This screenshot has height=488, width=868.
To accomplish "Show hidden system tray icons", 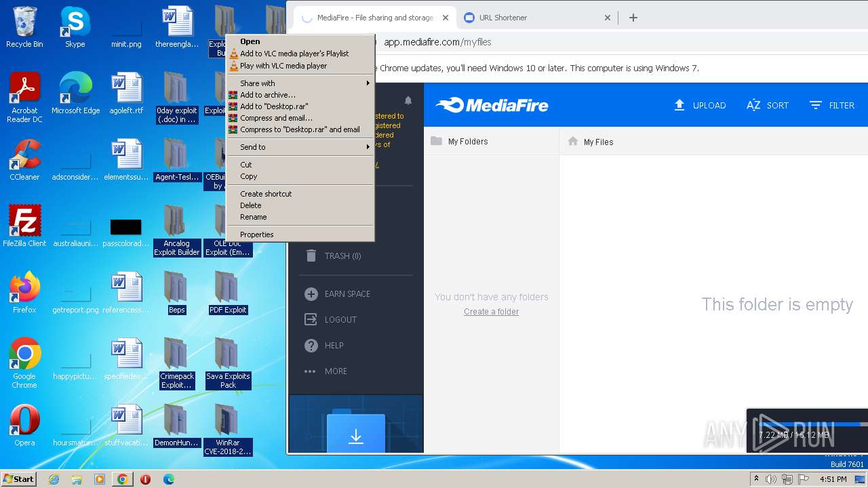I will pyautogui.click(x=756, y=479).
